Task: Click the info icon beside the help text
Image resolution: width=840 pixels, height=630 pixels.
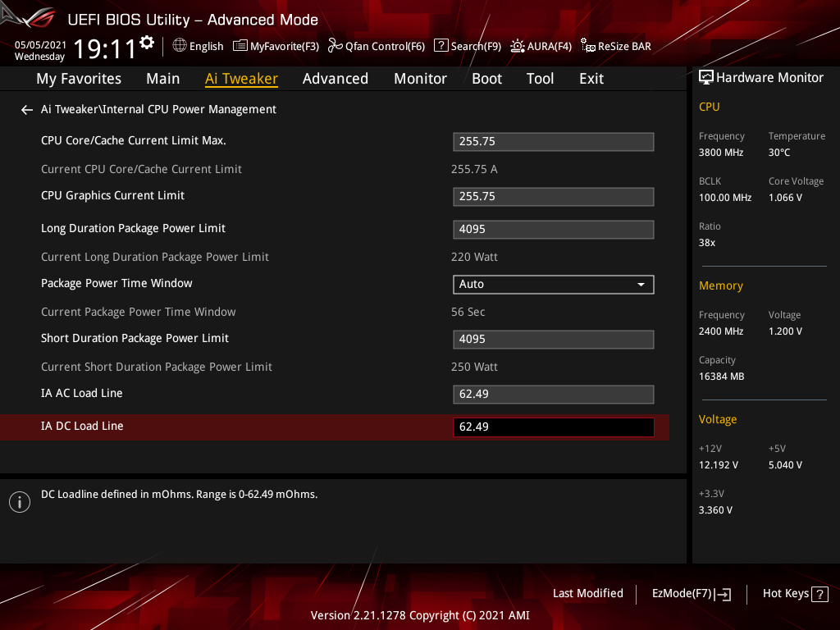Action: tap(20, 502)
